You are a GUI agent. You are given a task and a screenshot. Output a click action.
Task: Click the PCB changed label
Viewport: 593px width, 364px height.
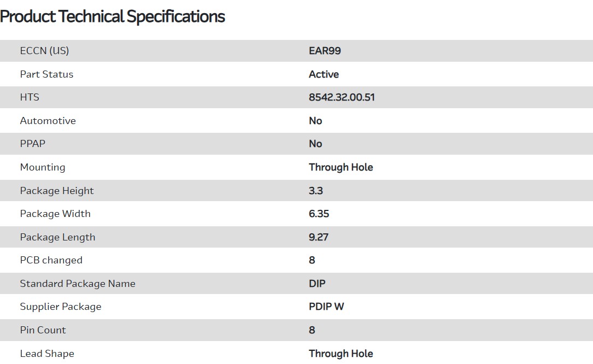51,260
